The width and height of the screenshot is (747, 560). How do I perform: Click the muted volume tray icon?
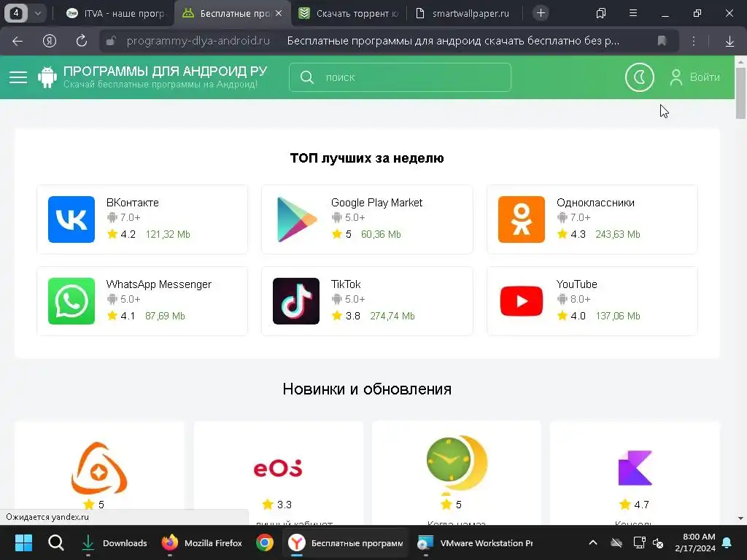pos(658,542)
